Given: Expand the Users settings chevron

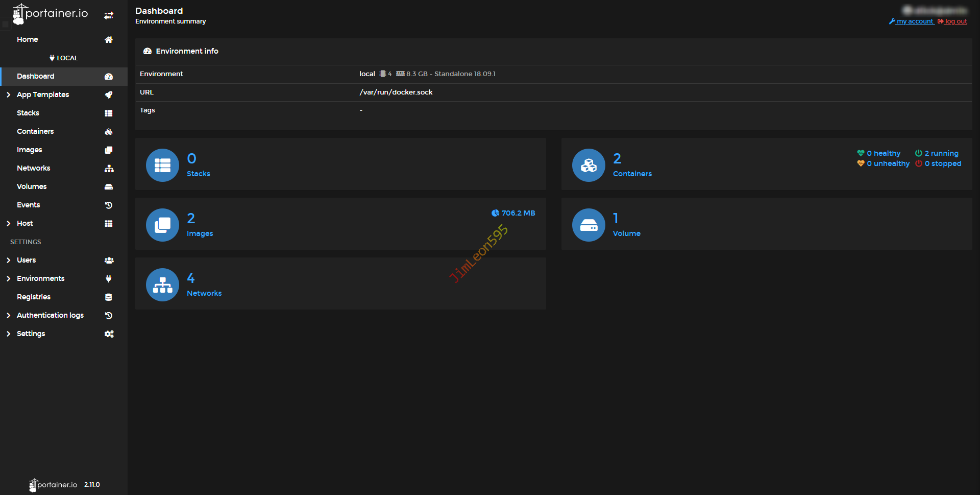Looking at the screenshot, I should coord(9,261).
